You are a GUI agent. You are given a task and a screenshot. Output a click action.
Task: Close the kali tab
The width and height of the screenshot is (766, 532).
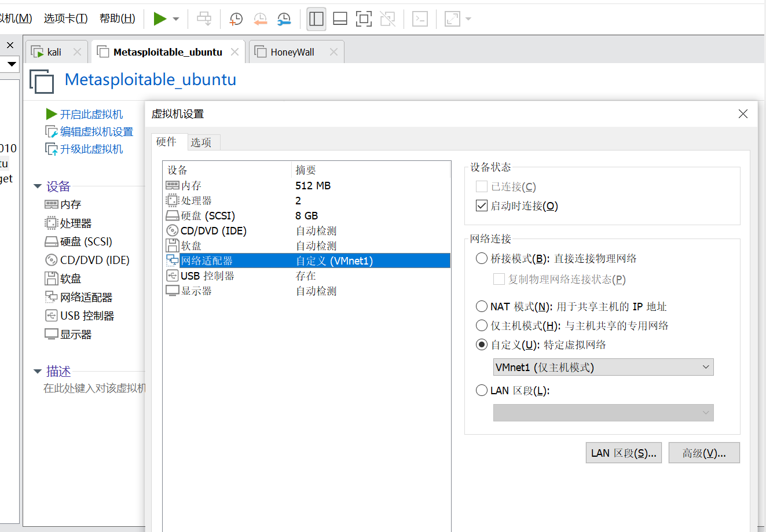tap(77, 52)
